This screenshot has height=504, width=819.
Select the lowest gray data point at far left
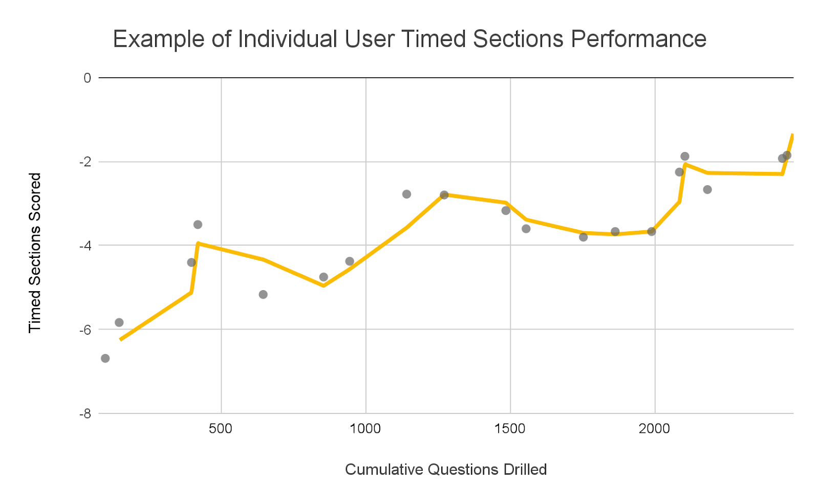(105, 358)
